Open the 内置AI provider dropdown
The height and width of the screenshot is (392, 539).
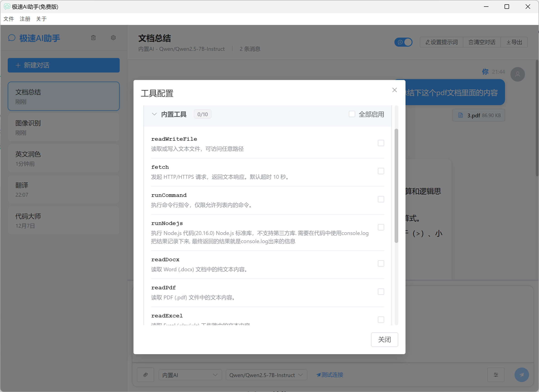coord(190,375)
